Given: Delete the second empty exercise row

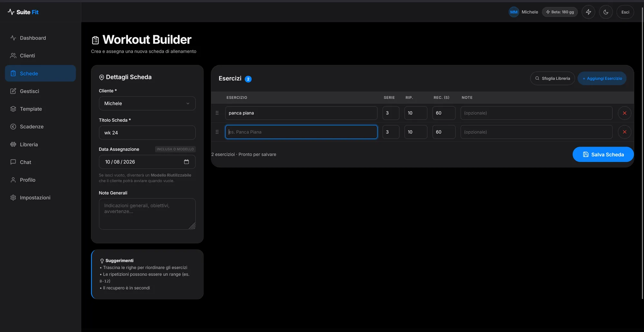Looking at the screenshot, I should click(x=624, y=132).
